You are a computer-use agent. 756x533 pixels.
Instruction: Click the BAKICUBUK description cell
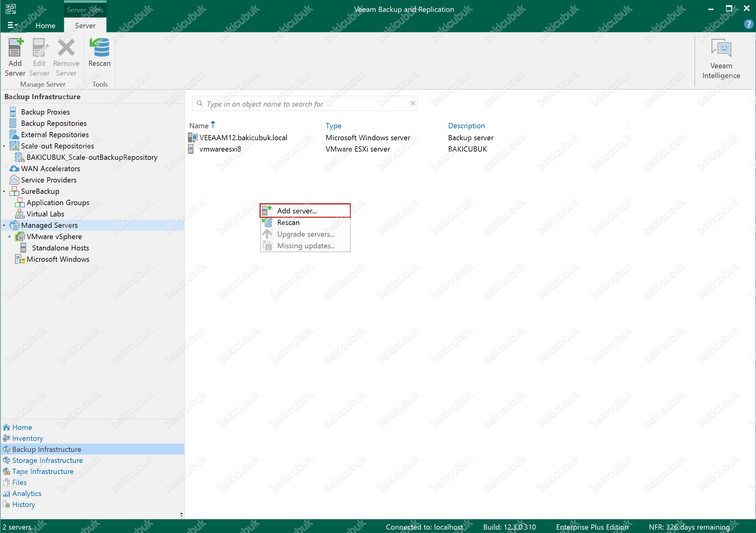tap(467, 149)
